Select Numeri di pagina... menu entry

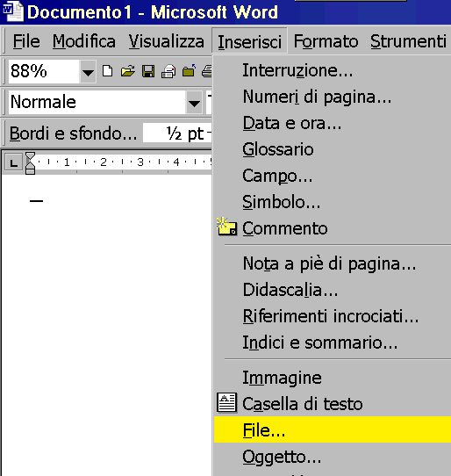point(333,97)
